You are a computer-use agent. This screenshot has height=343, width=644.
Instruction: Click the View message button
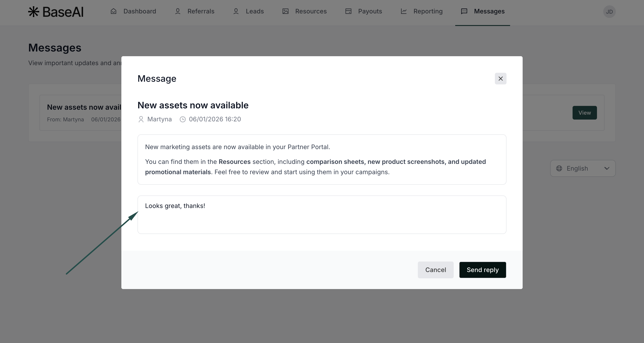click(584, 113)
